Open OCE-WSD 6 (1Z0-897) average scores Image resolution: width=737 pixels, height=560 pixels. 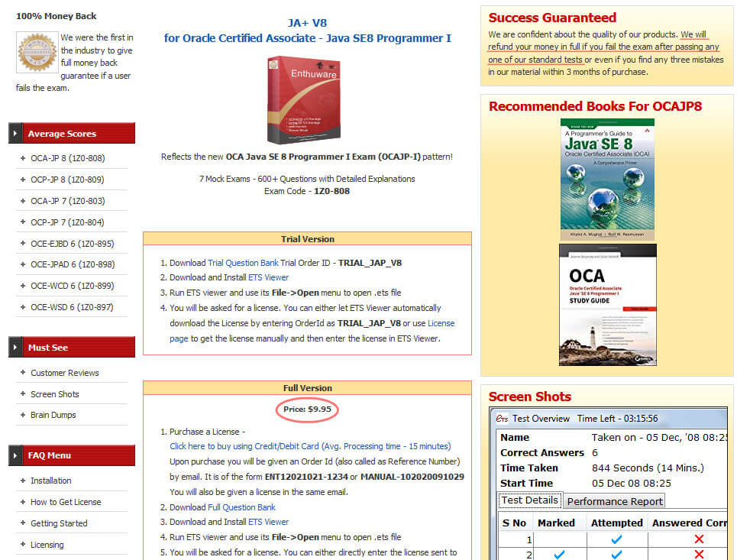click(x=72, y=307)
